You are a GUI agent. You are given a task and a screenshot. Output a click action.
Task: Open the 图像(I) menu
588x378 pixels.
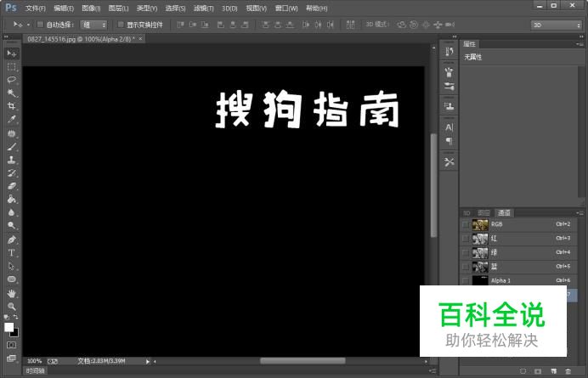click(x=91, y=8)
